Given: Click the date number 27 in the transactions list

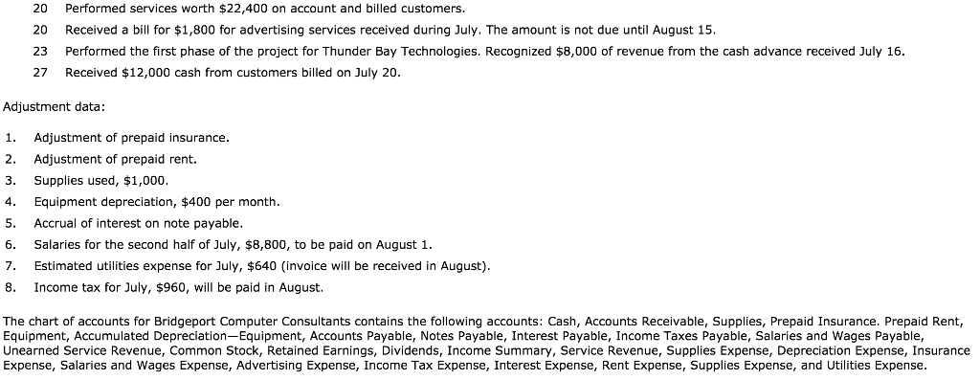Looking at the screenshot, I should pyautogui.click(x=40, y=73).
